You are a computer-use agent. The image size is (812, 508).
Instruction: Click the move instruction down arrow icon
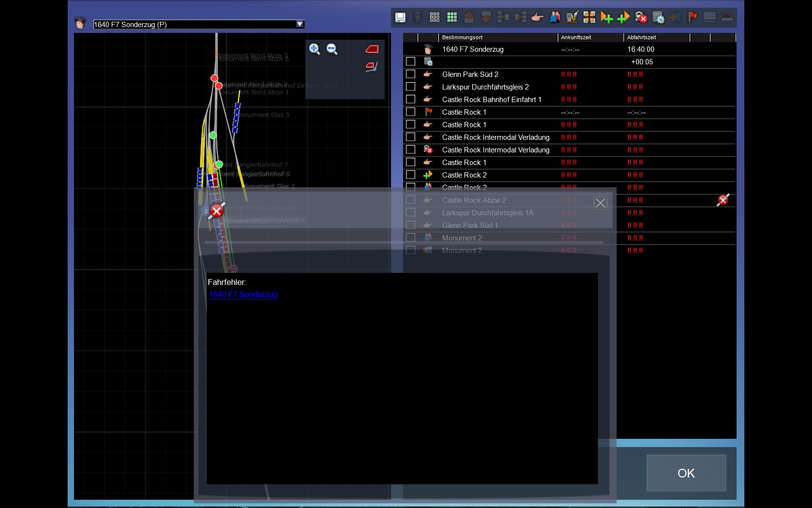(486, 17)
